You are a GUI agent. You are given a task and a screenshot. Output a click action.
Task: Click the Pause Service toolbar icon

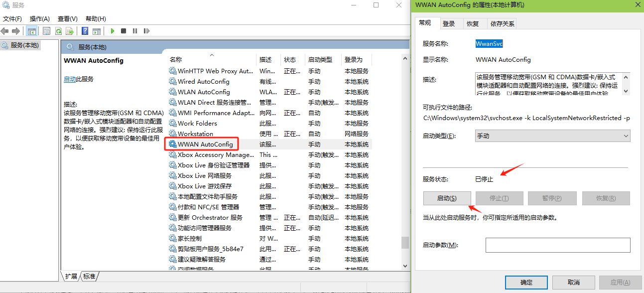point(135,31)
